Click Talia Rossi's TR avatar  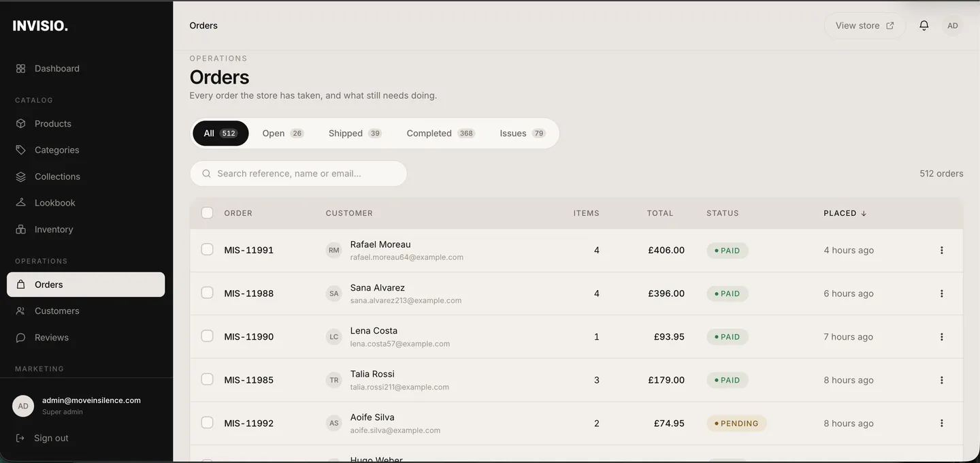(333, 380)
